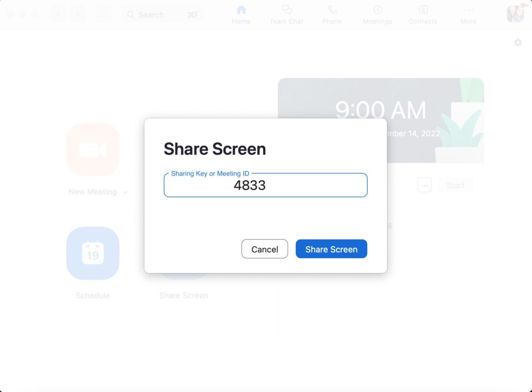Image resolution: width=532 pixels, height=392 pixels.
Task: Expand the More menu in top bar
Action: point(468,15)
